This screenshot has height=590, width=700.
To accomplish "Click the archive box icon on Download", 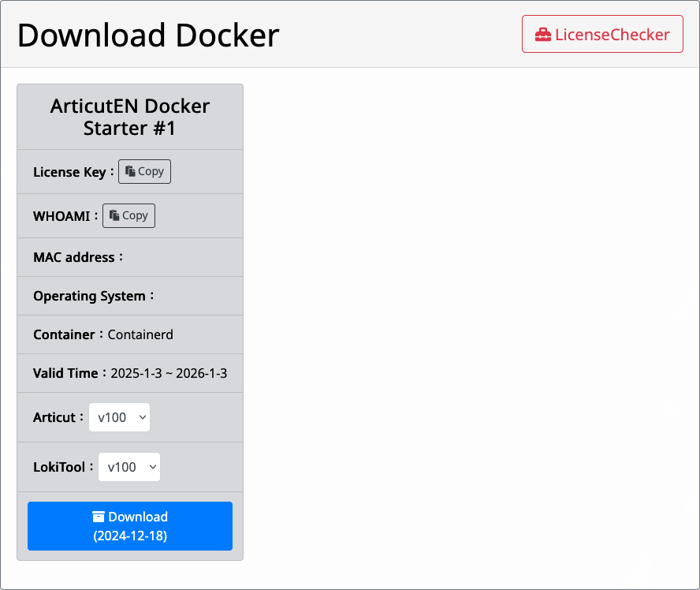I will click(x=99, y=517).
